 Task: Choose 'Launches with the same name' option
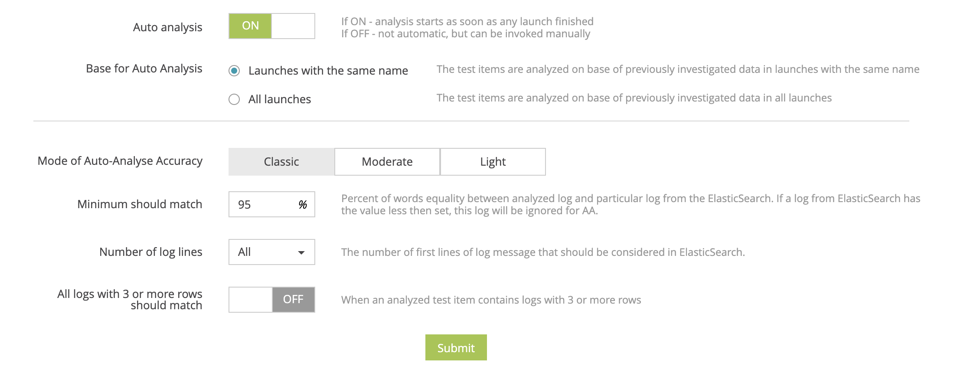(x=234, y=70)
